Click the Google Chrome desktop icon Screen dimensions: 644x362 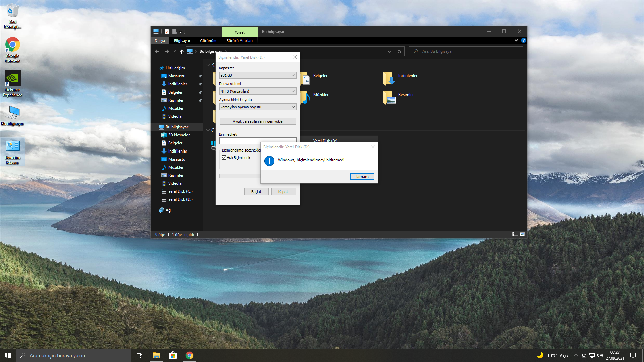(12, 50)
